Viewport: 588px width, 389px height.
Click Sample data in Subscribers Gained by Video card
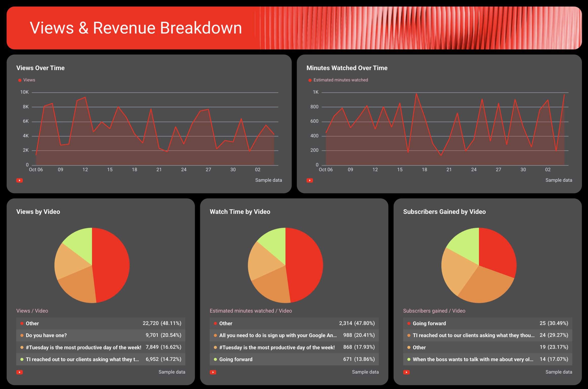(559, 372)
